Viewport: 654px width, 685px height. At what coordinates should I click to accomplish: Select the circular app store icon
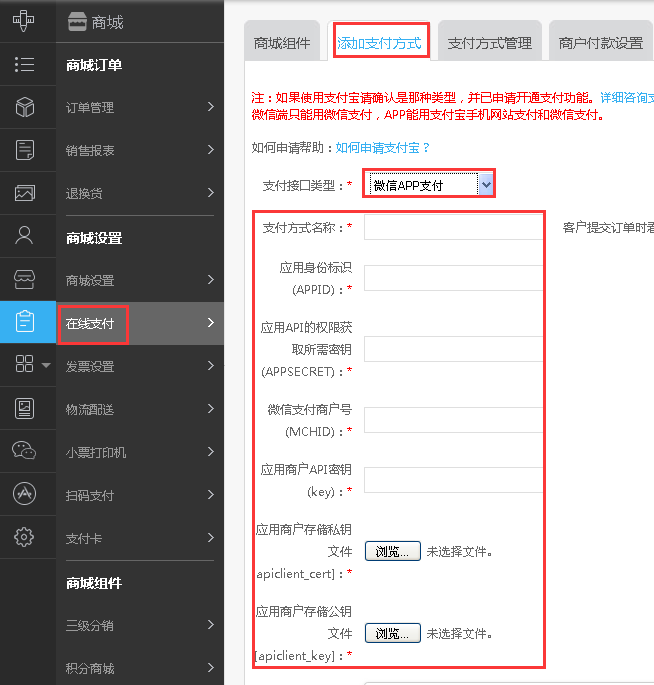click(x=24, y=494)
